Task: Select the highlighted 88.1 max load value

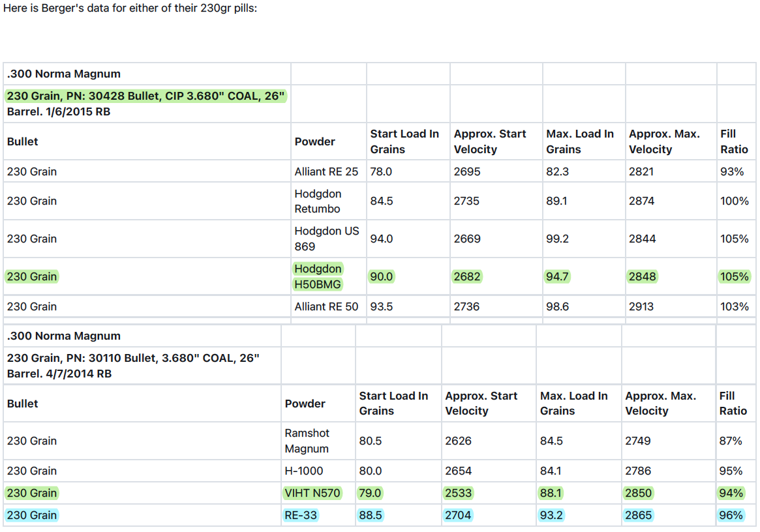Action: pyautogui.click(x=551, y=493)
